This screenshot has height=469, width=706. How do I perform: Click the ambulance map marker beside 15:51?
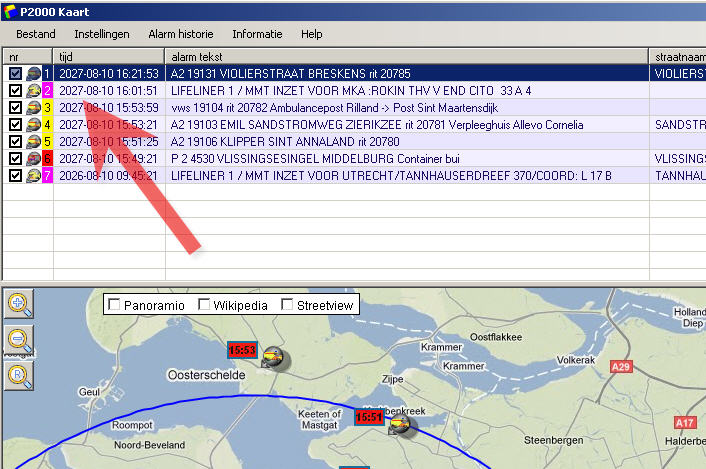tap(401, 425)
